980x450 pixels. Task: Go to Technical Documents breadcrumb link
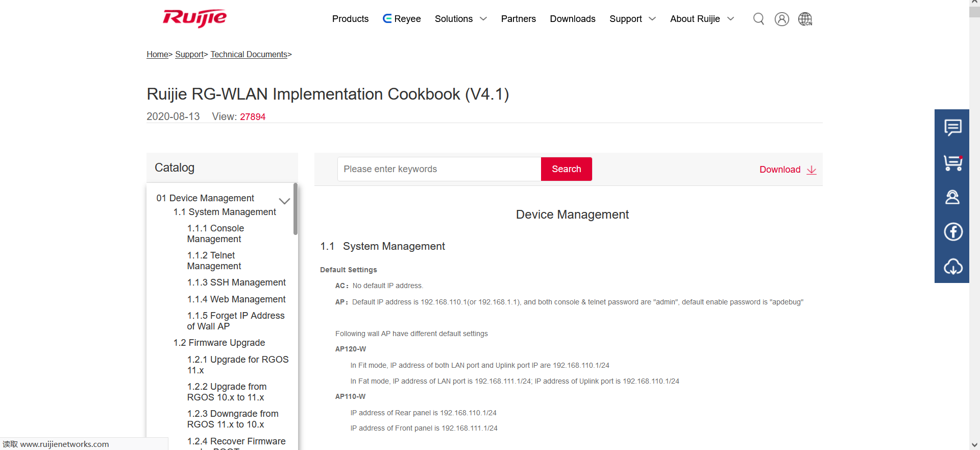coord(249,54)
